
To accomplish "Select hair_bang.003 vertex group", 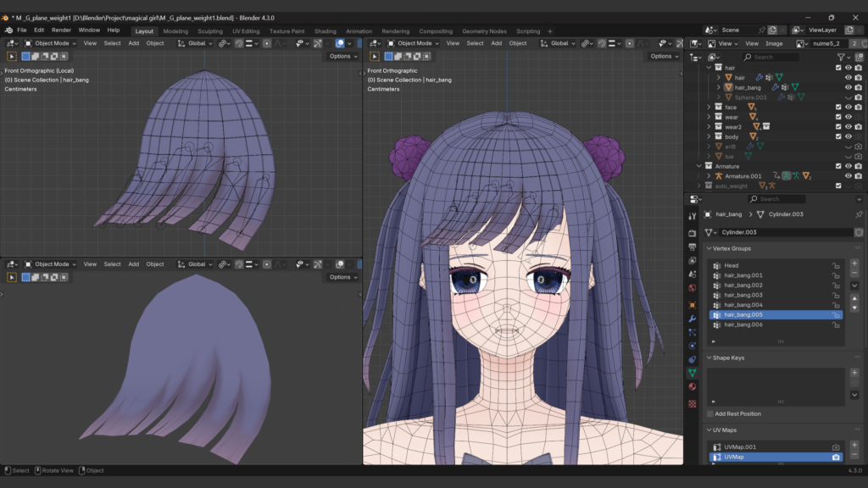I will click(743, 295).
